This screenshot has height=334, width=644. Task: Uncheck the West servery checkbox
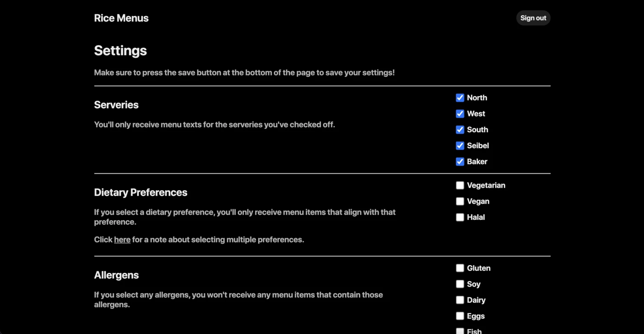click(x=460, y=114)
